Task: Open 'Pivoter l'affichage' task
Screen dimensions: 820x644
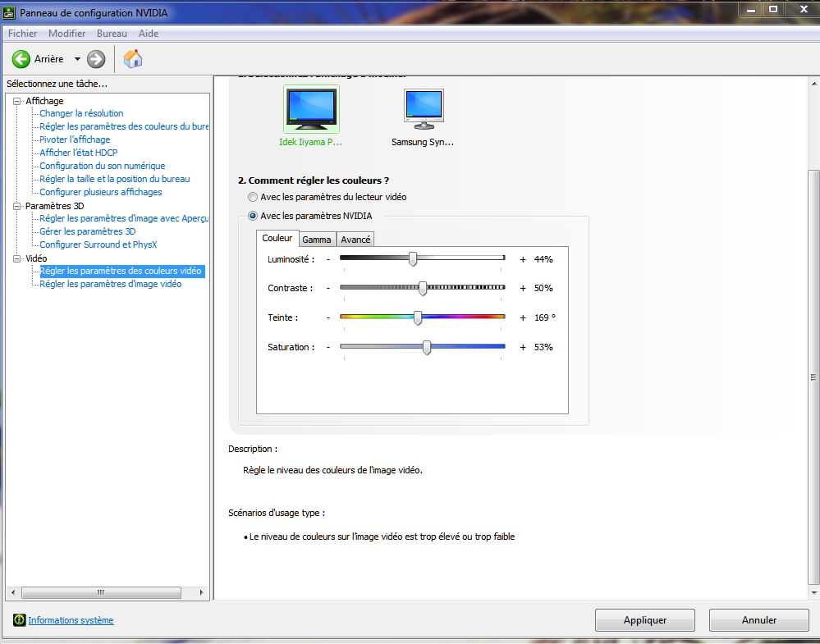Action: pos(75,139)
